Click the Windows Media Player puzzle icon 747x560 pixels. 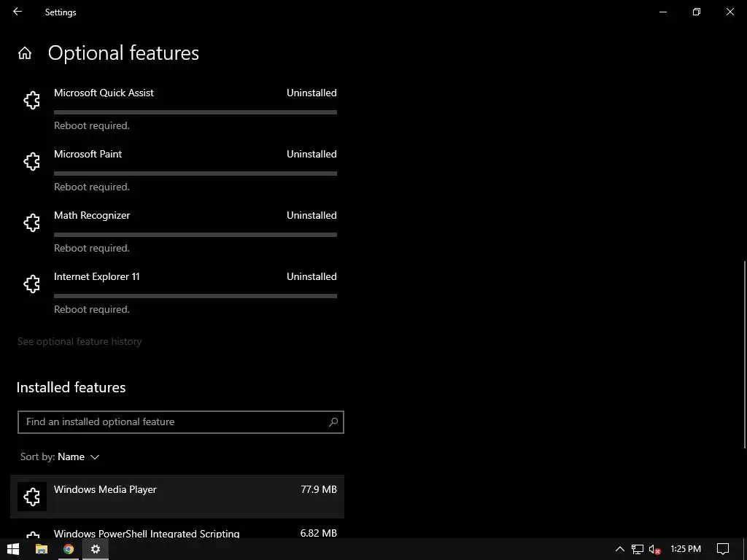coord(32,497)
